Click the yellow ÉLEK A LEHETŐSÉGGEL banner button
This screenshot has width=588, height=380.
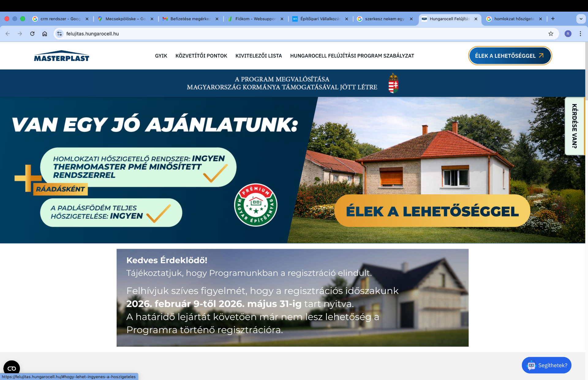click(432, 211)
